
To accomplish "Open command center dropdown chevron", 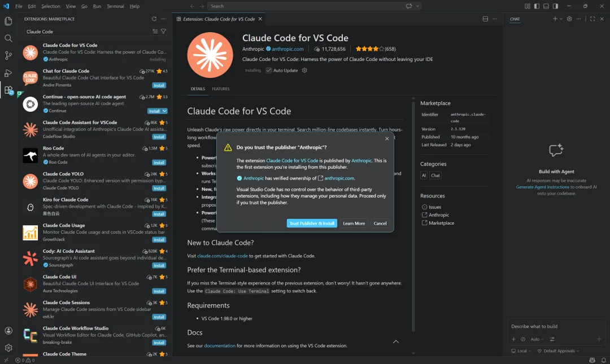I will [x=417, y=6].
